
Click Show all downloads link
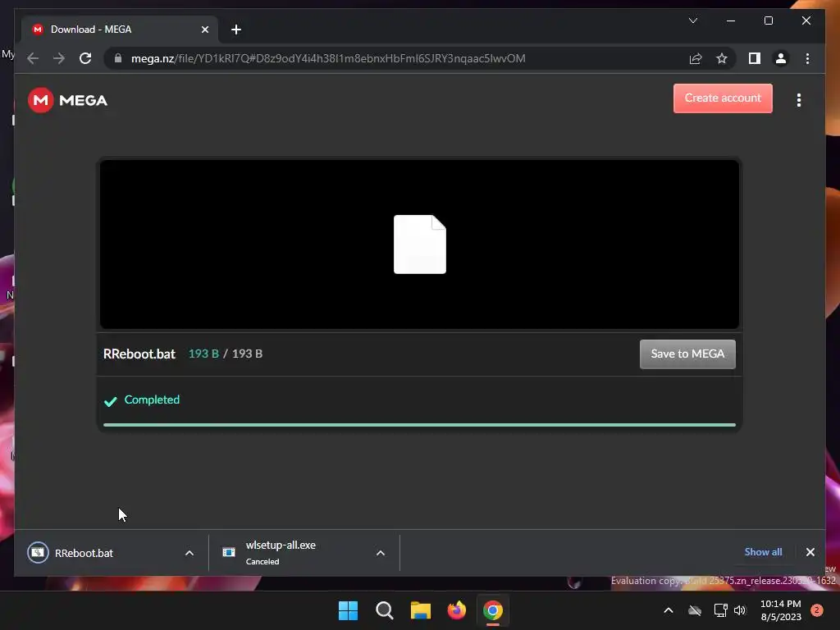763,552
